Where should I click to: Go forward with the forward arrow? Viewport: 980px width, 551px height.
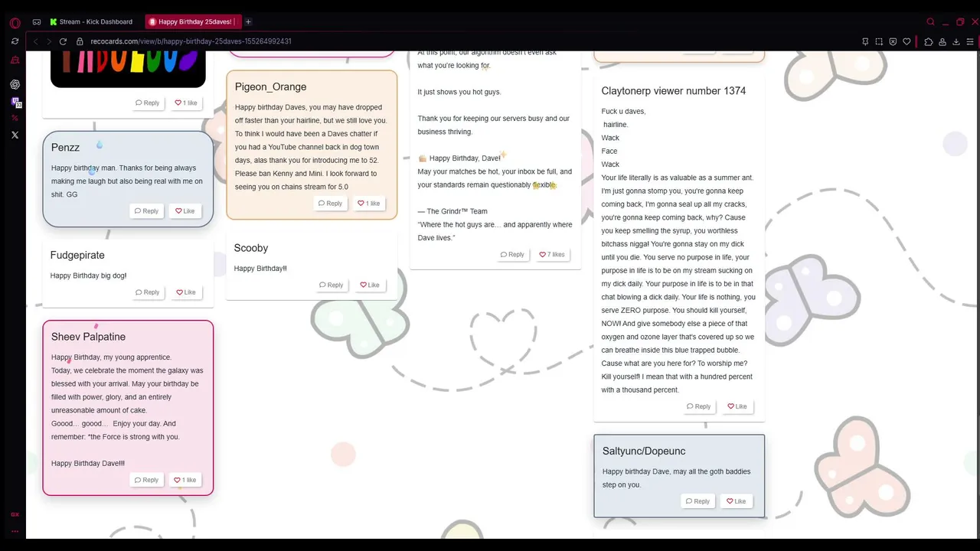pyautogui.click(x=49, y=41)
